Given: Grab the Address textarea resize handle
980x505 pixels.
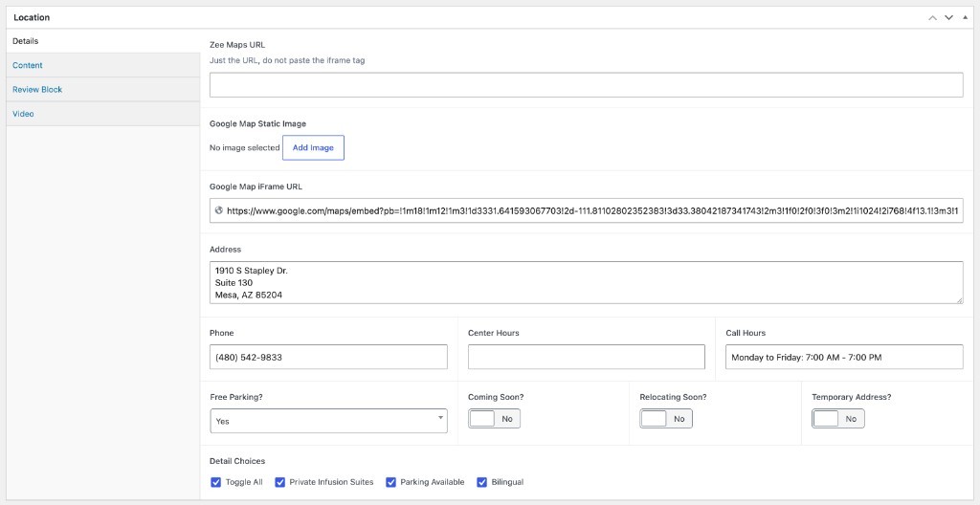Looking at the screenshot, I should [x=960, y=300].
